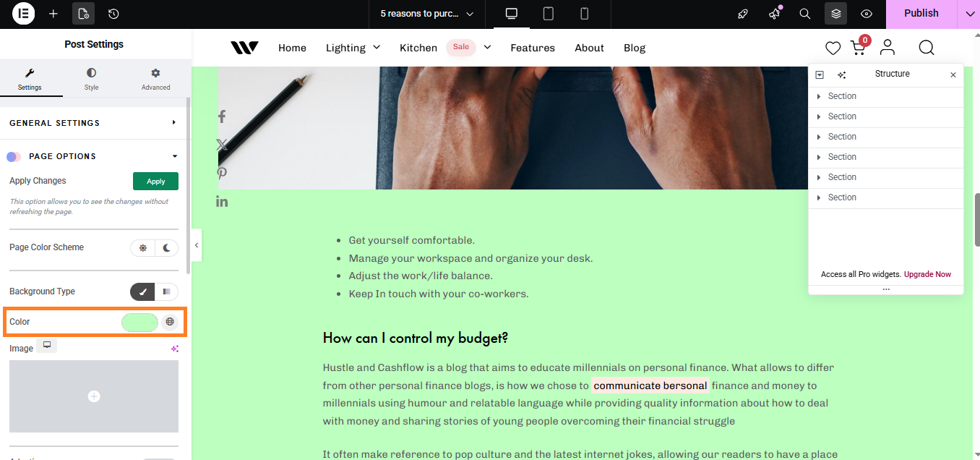Switch to mobile responsive view
Viewport: 980px width, 460px height.
tap(585, 14)
